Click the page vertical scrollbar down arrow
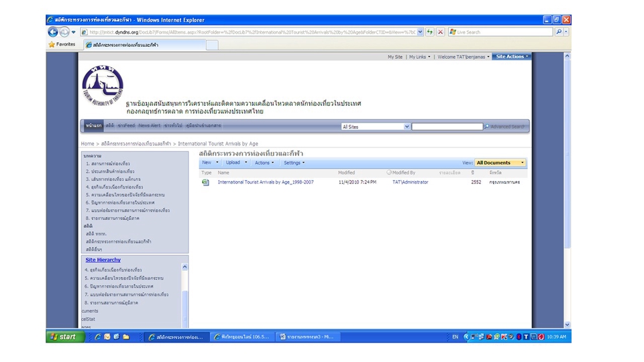Viewport: 644px width, 362px height. click(x=568, y=324)
